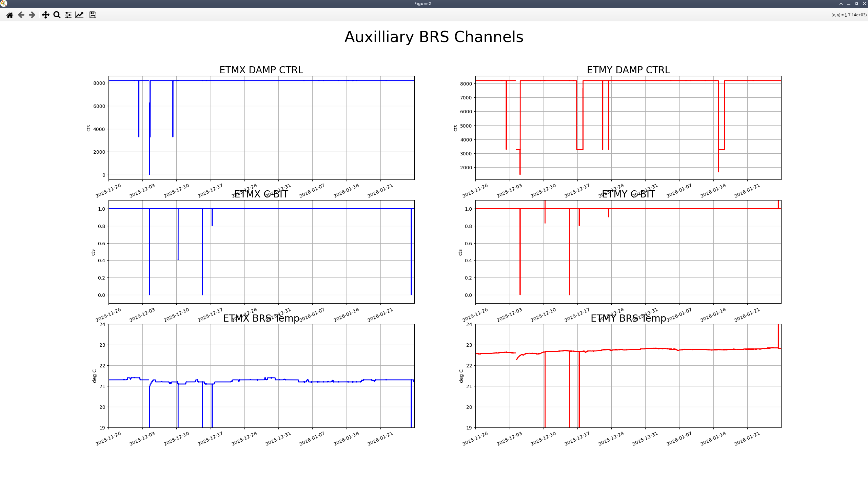
Task: Click the Save figure floppy icon
Action: coord(93,15)
